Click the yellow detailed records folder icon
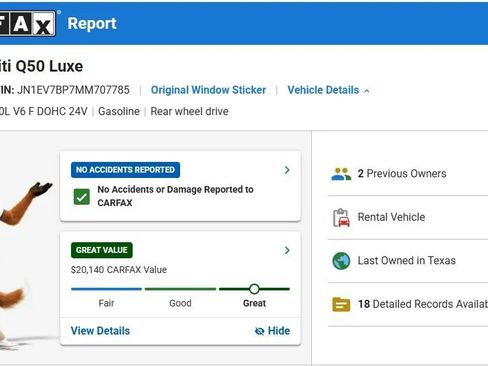Viewport: 488px width, 366px height. coord(341,304)
